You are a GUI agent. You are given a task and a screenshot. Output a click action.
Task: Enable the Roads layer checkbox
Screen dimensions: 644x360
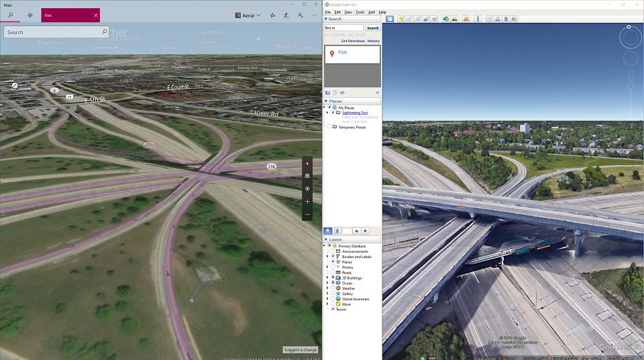point(333,273)
